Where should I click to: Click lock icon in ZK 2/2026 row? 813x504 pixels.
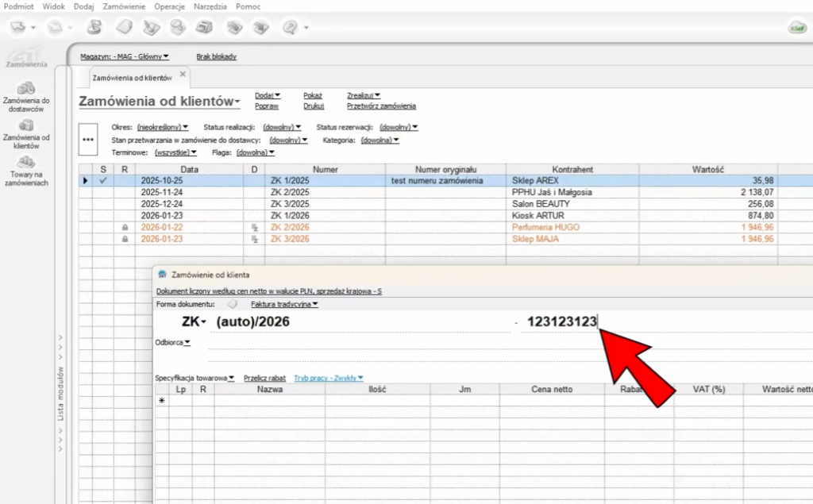click(x=125, y=228)
